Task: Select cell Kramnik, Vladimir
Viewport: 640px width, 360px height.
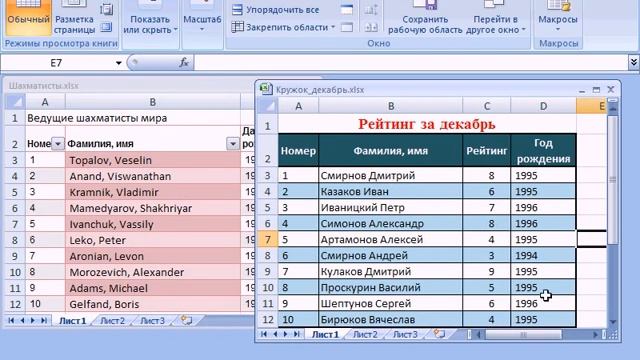Action: coord(153,192)
